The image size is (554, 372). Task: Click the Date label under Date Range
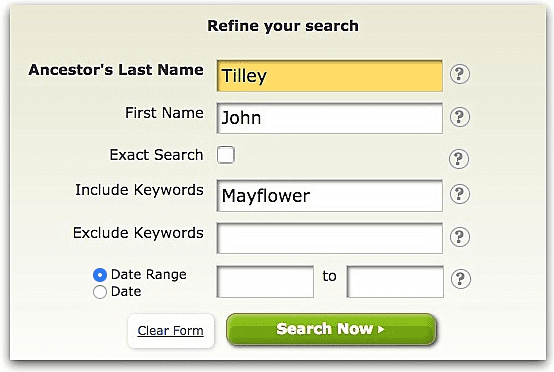tap(126, 292)
